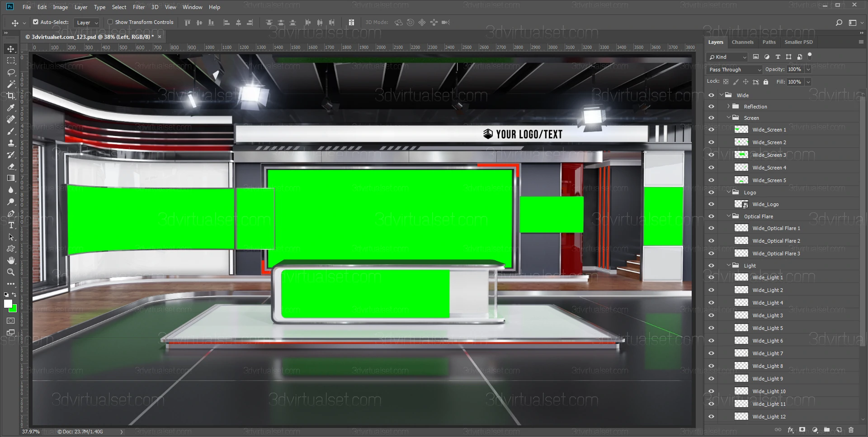The width and height of the screenshot is (868, 437).
Task: Collapse the Screen group
Action: [x=728, y=118]
